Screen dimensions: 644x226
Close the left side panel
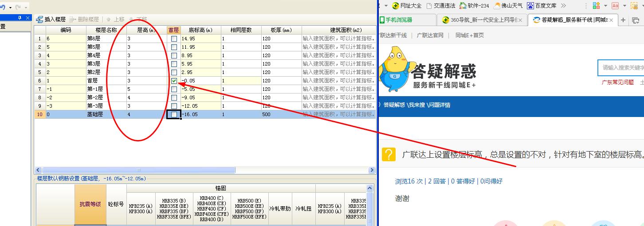27,18
